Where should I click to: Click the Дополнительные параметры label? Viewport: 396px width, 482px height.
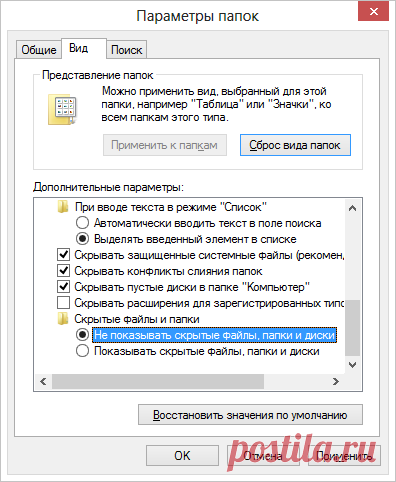click(108, 187)
